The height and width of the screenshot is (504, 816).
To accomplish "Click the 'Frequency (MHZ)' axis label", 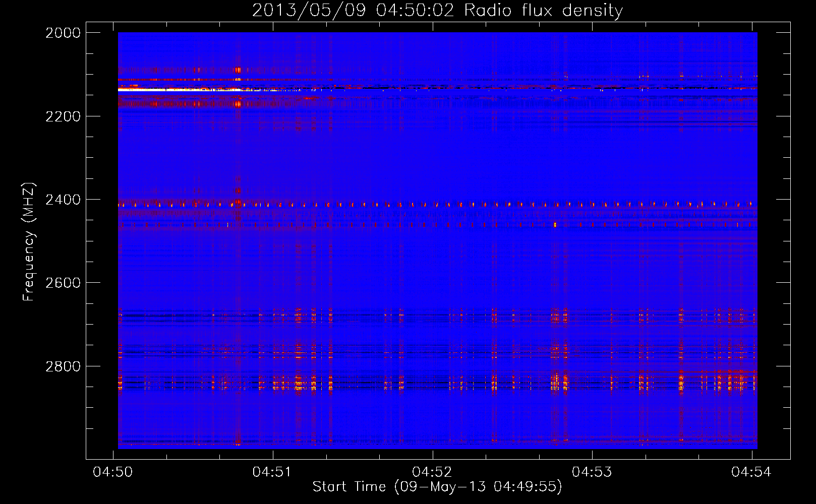I will tap(29, 242).
